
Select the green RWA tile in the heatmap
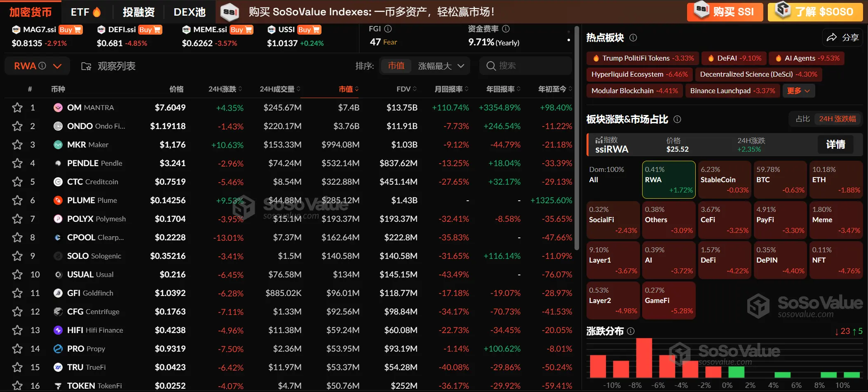coord(668,179)
